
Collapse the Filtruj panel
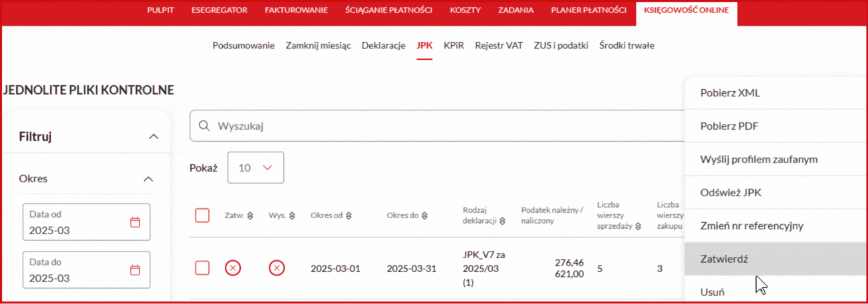(x=154, y=137)
